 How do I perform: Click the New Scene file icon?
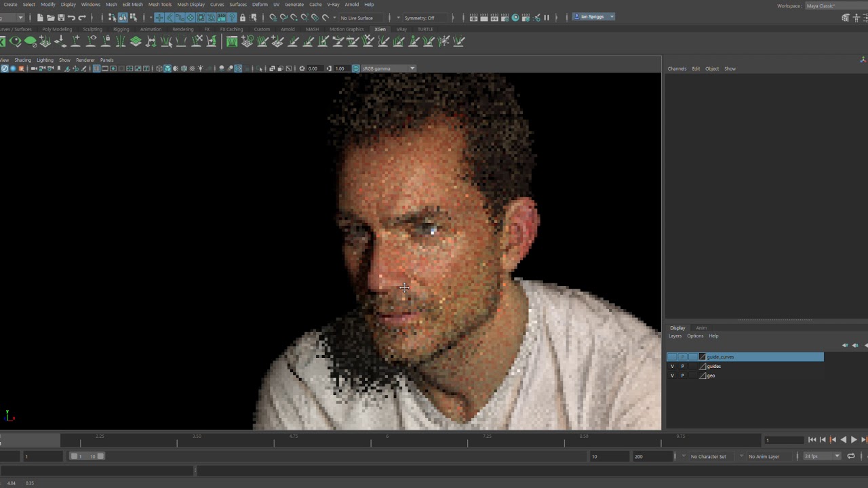coord(40,18)
